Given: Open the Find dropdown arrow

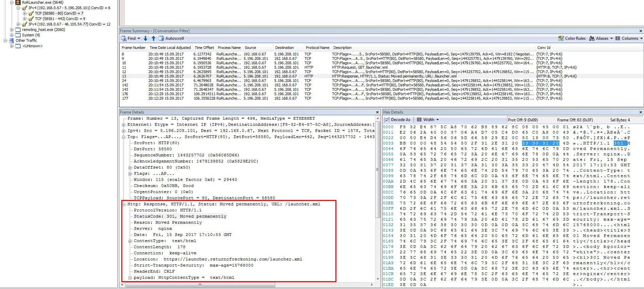Looking at the screenshot, I should 139,38.
